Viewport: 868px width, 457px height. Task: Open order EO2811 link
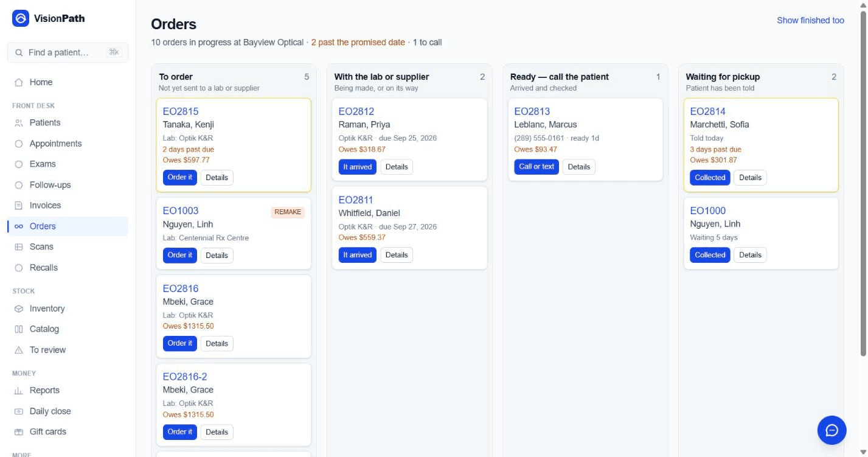pos(356,200)
